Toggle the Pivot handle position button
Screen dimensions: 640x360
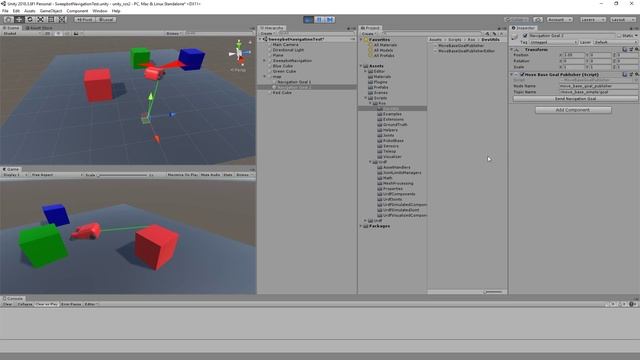(84, 20)
